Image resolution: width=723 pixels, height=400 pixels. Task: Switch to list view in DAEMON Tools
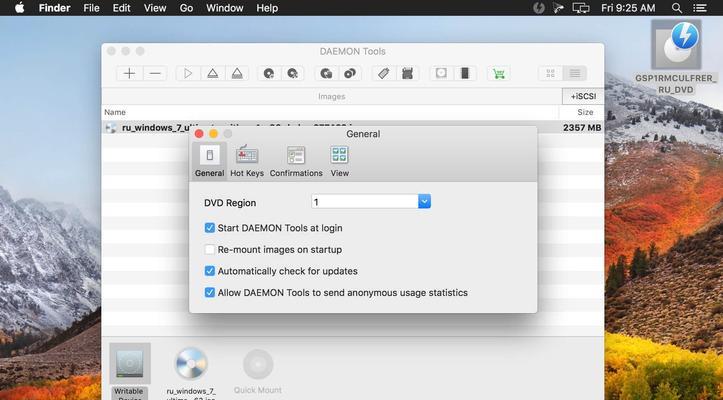point(575,73)
